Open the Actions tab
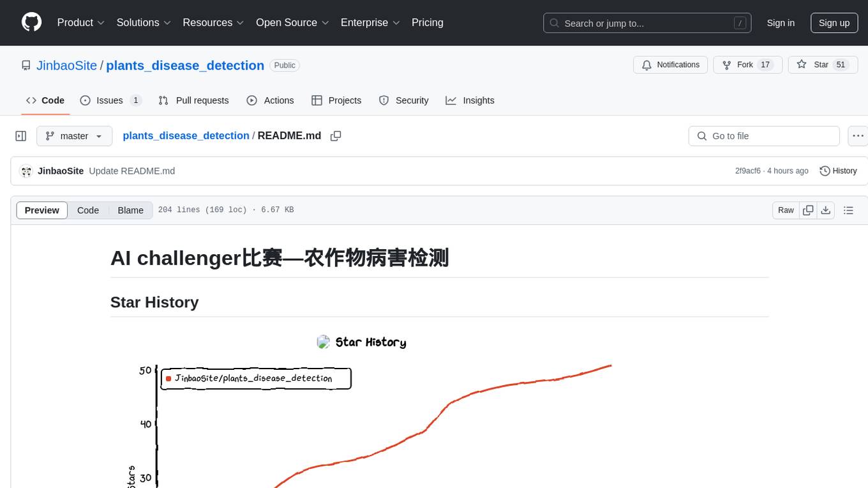 pyautogui.click(x=270, y=100)
